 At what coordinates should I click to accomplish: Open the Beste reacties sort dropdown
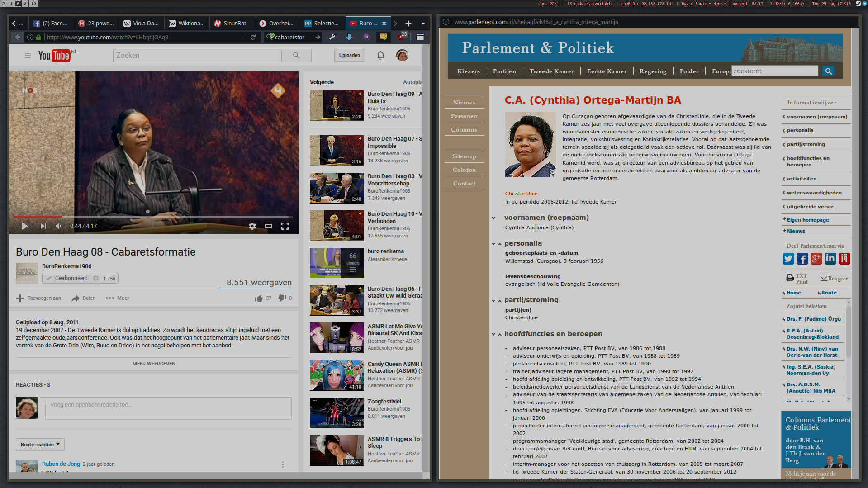pos(40,445)
